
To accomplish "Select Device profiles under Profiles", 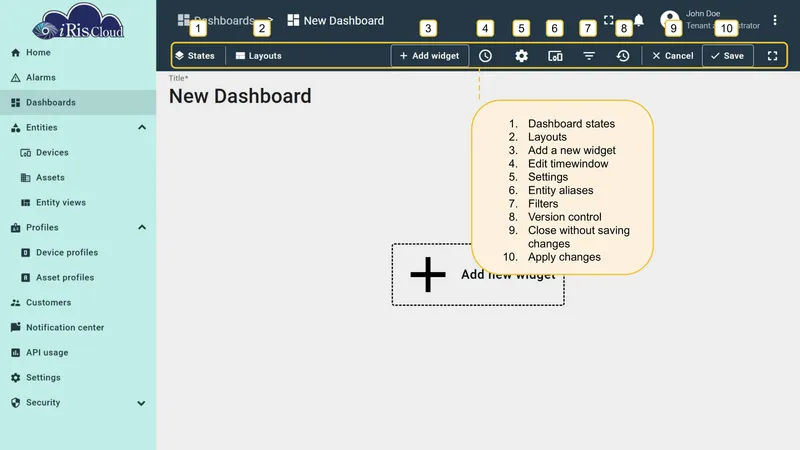I will [78, 253].
